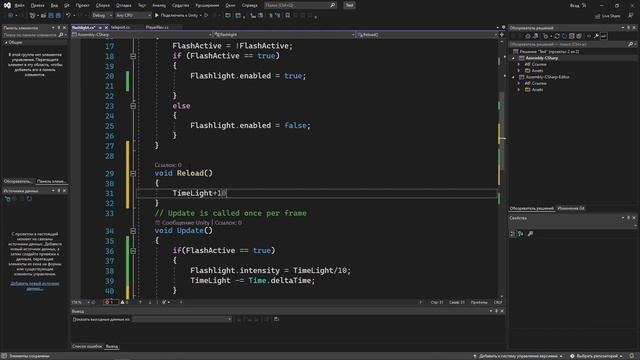Click the bookmark icon in toolbar

(x=288, y=16)
